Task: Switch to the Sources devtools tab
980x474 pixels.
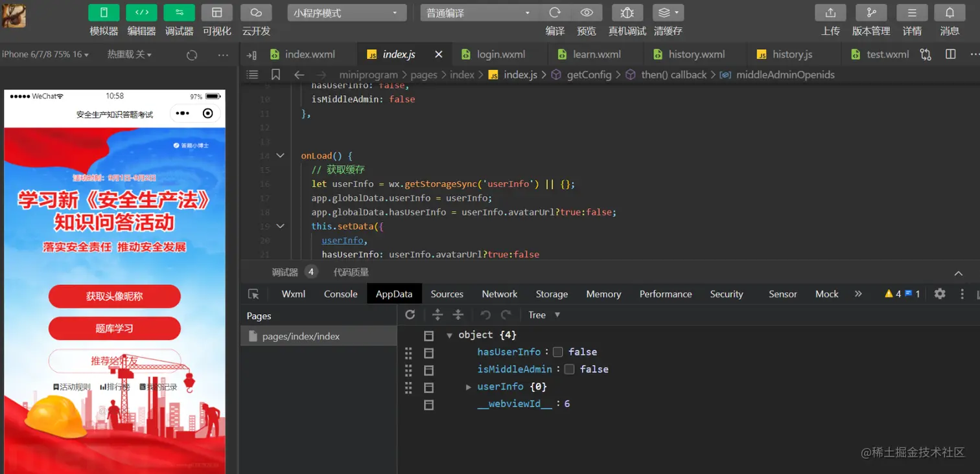Action: (x=447, y=294)
